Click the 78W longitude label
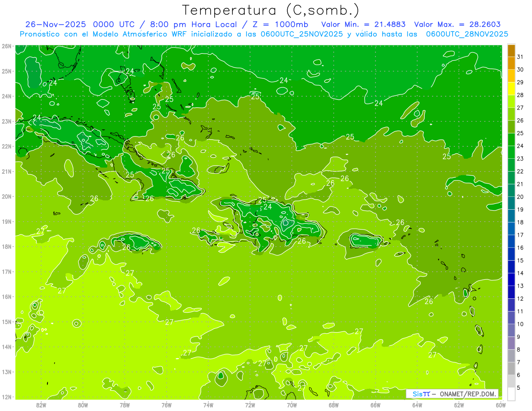 (x=125, y=405)
